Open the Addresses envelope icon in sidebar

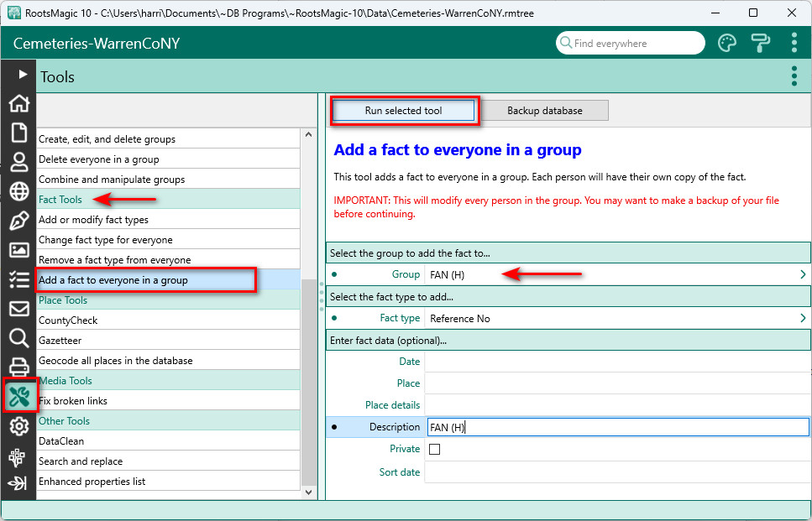[19, 309]
